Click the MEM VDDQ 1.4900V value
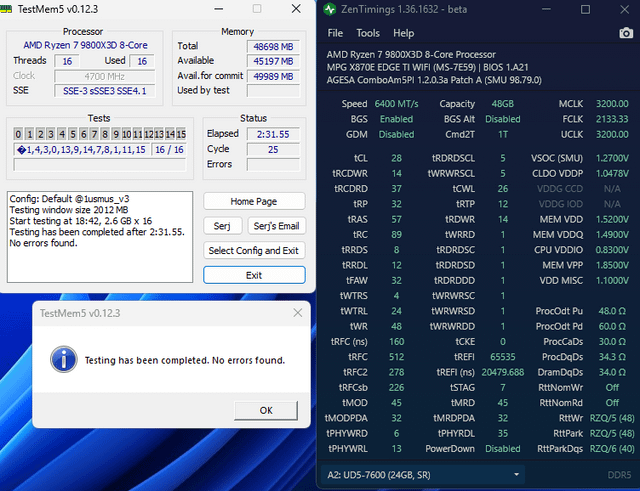Screen dimensions: 640x491 coord(612,235)
